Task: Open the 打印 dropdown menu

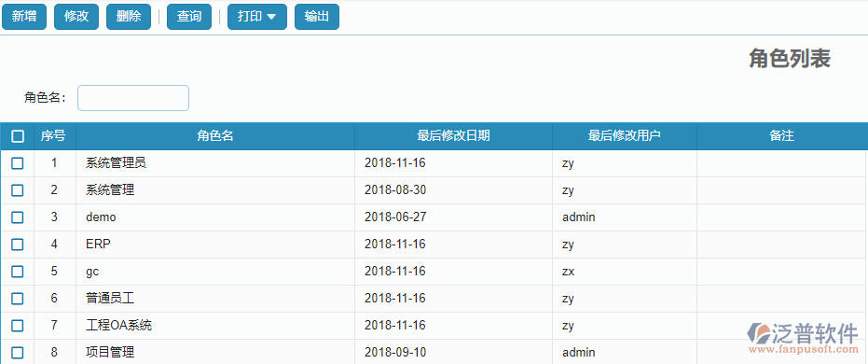Action: point(257,17)
